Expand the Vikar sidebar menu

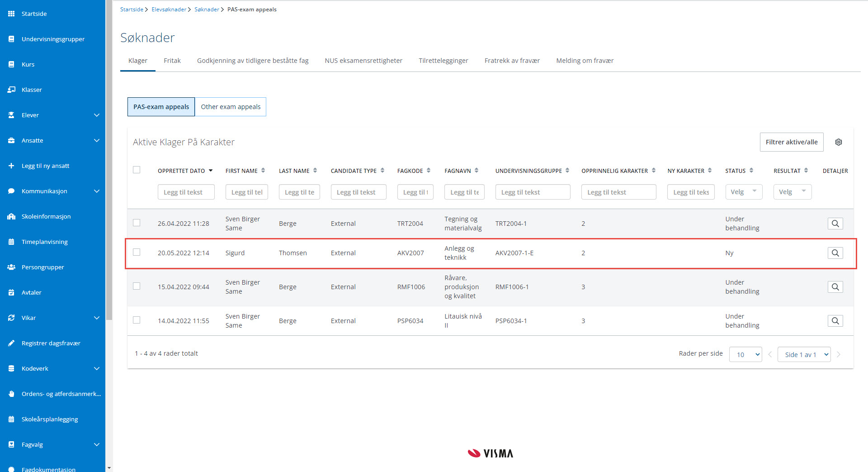96,318
